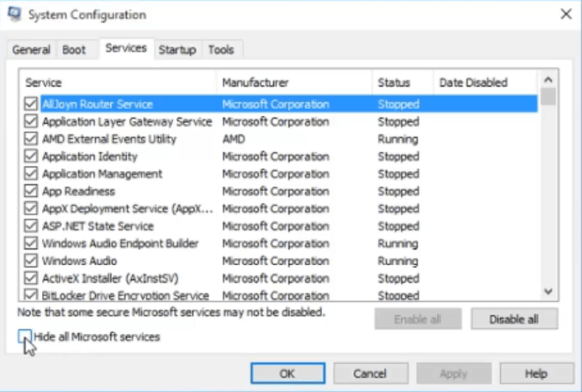Uncheck the AMD External Events Utility checkbox
The height and width of the screenshot is (392, 582).
31,139
